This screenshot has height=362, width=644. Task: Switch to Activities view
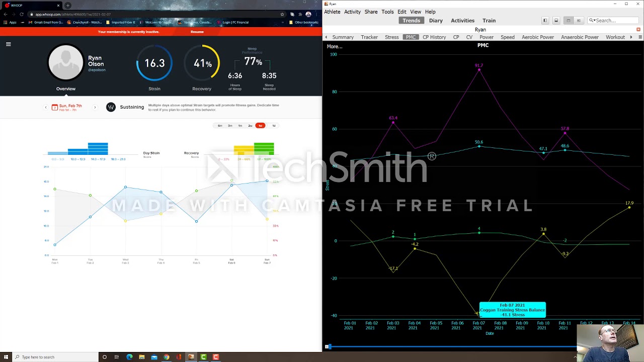(462, 21)
